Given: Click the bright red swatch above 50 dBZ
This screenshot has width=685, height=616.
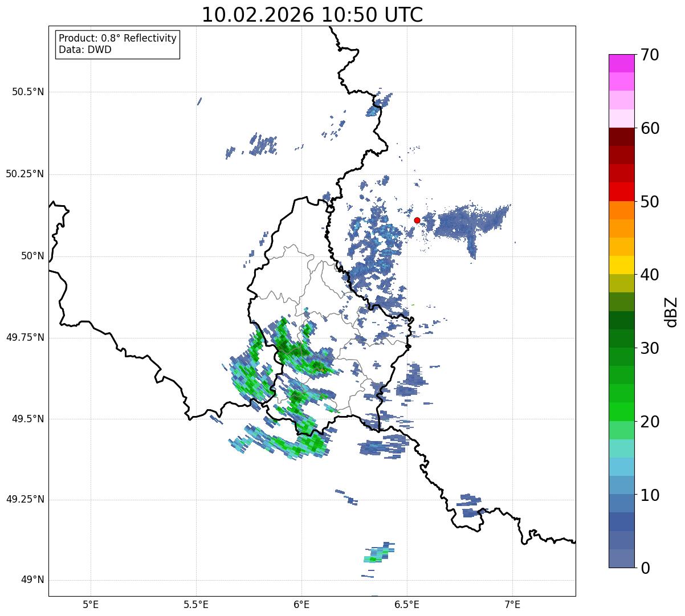Looking at the screenshot, I should point(621,191).
